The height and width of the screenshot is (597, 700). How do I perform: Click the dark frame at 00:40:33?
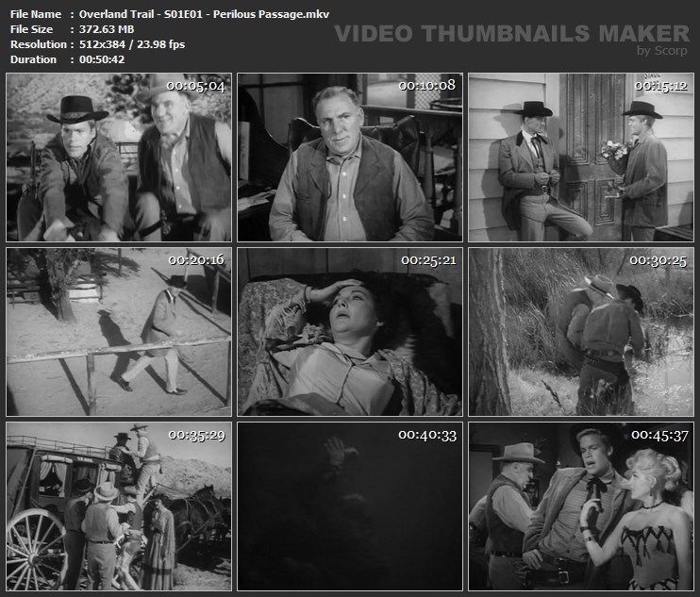coord(350,506)
